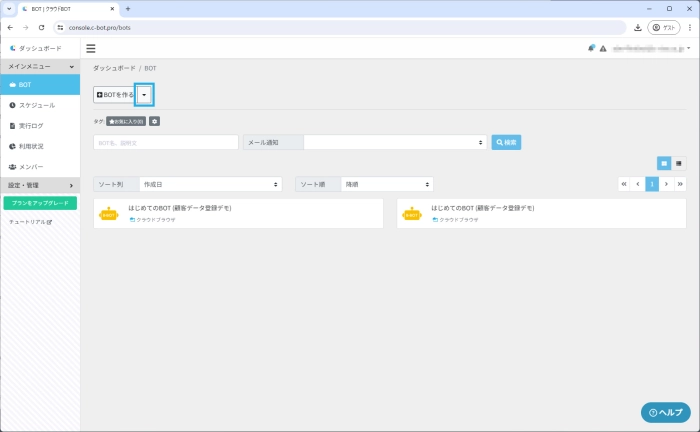Reload the page with the browser refresh icon
This screenshot has width=700, height=432.
pyautogui.click(x=42, y=27)
